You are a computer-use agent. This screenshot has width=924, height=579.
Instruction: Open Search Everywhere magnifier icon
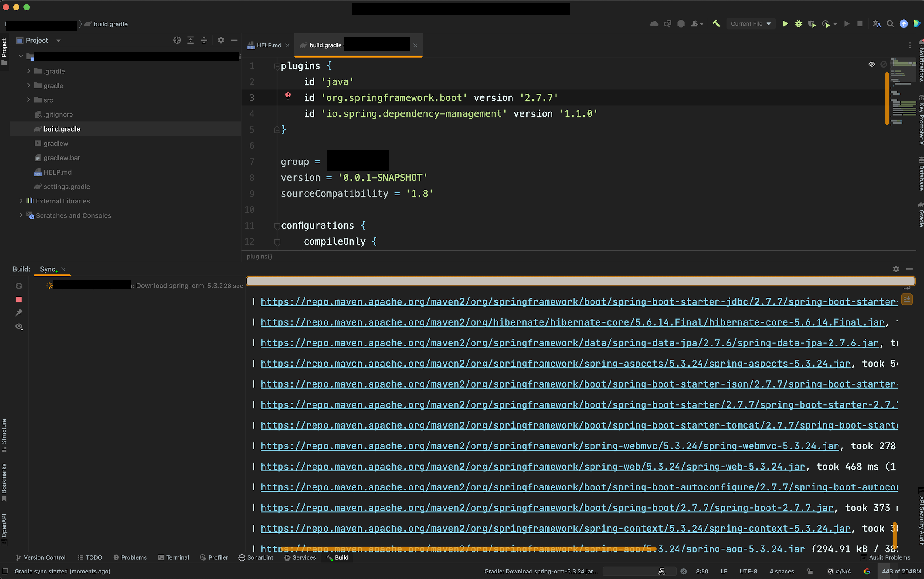coord(890,24)
